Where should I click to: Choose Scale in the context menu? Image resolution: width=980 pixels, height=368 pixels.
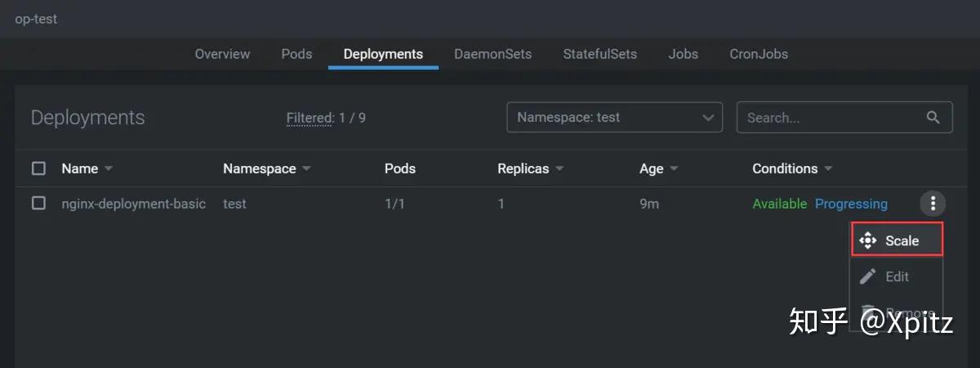coord(897,240)
